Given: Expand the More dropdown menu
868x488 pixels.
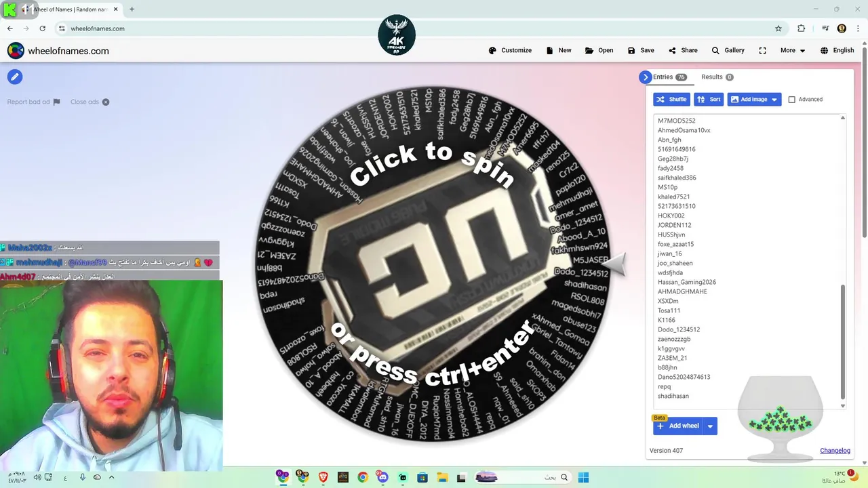Looking at the screenshot, I should click(792, 50).
